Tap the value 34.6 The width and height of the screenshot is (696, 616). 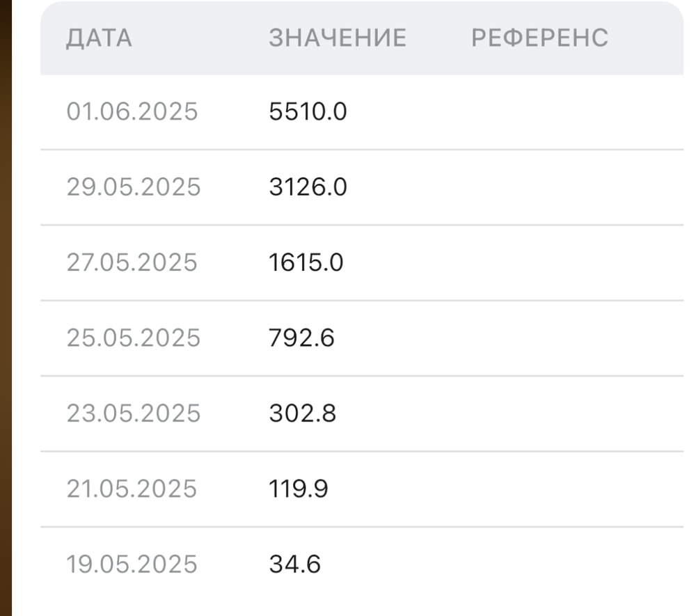click(295, 564)
